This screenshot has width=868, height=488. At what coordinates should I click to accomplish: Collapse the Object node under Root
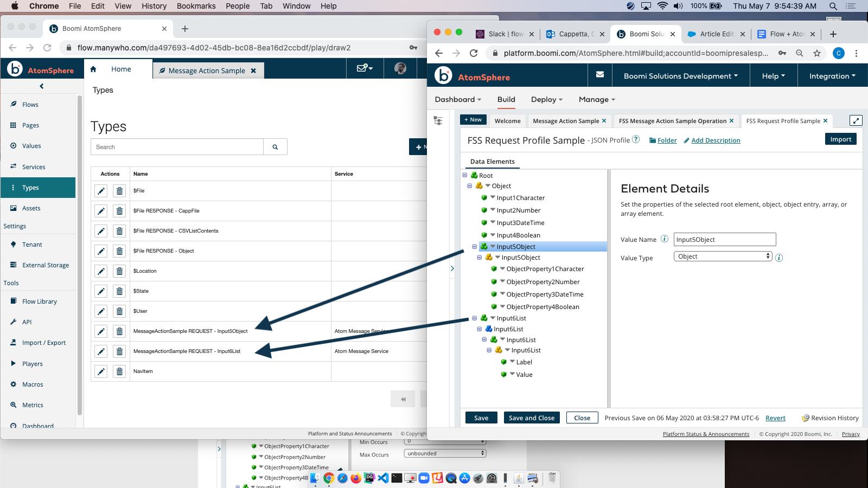click(470, 185)
